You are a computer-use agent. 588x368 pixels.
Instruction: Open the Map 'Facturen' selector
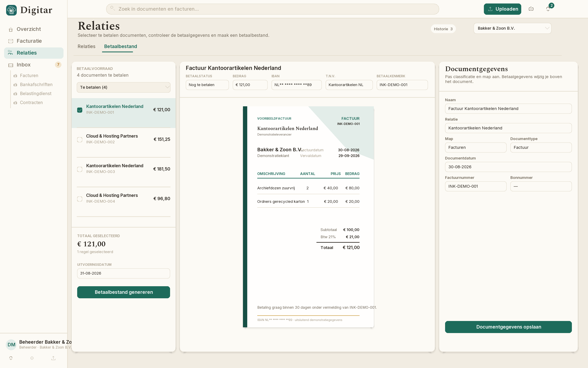(476, 147)
